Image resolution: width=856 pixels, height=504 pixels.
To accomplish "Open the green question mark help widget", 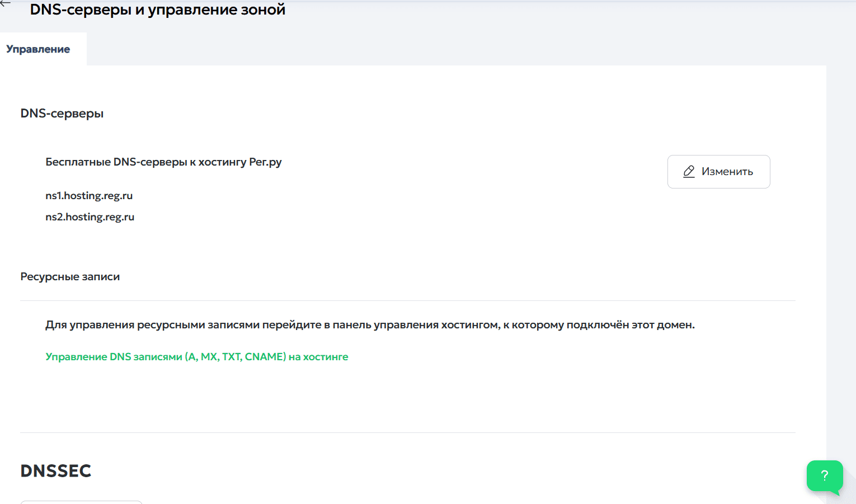I will (824, 475).
